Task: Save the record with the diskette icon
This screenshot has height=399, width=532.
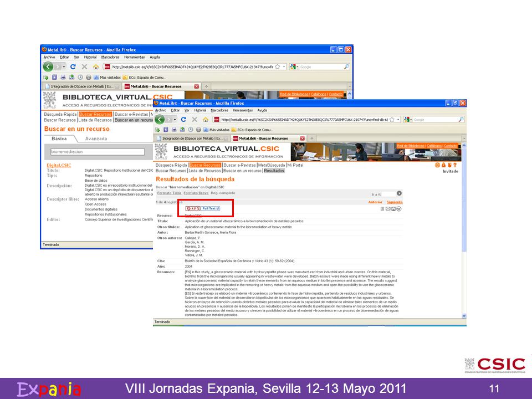Action: pyautogui.click(x=393, y=209)
